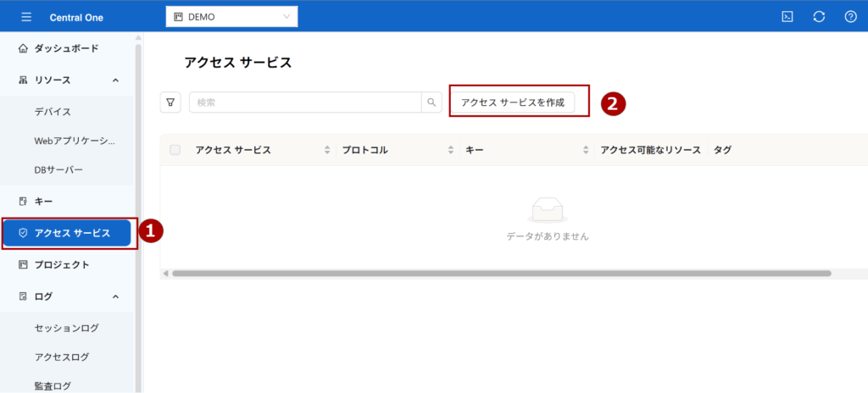Click the filter funnel icon
The height and width of the screenshot is (393, 868).
click(170, 102)
